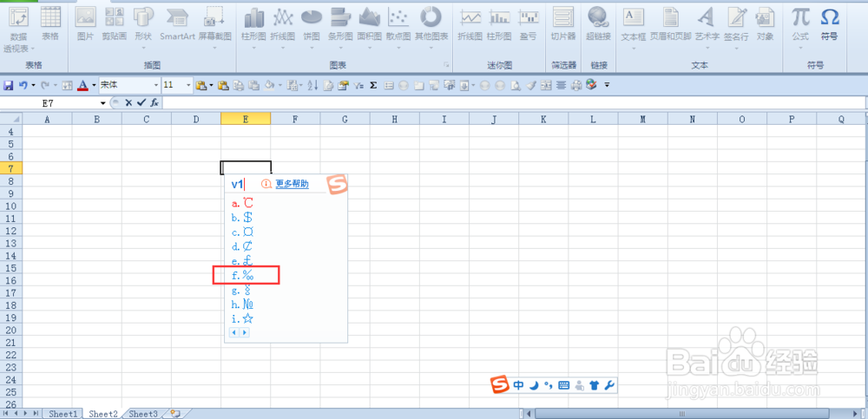Screen dimensions: 868x419
Task: Open the 图表 group dialog launcher
Action: tap(446, 65)
